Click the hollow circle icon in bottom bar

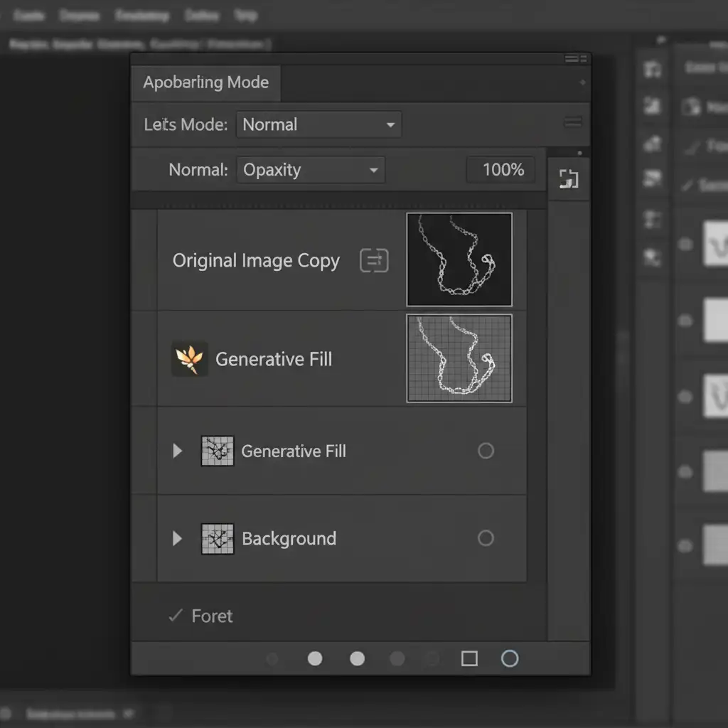510,658
